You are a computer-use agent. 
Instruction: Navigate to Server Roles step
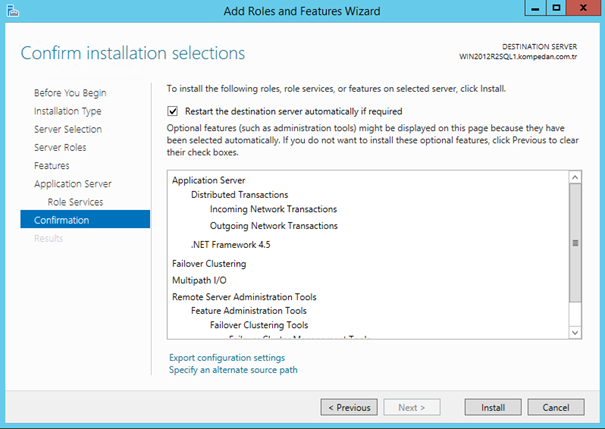point(61,147)
